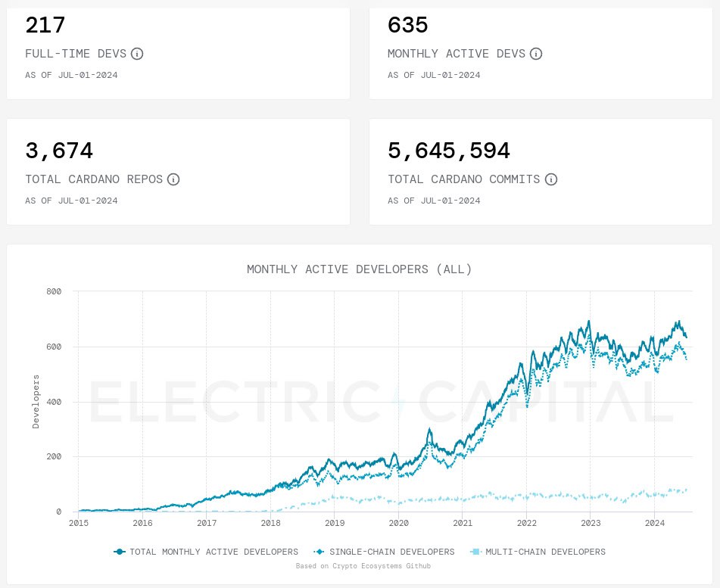Image resolution: width=720 pixels, height=588 pixels.
Task: Click the 635 monthly active devs figure
Action: pos(408,25)
